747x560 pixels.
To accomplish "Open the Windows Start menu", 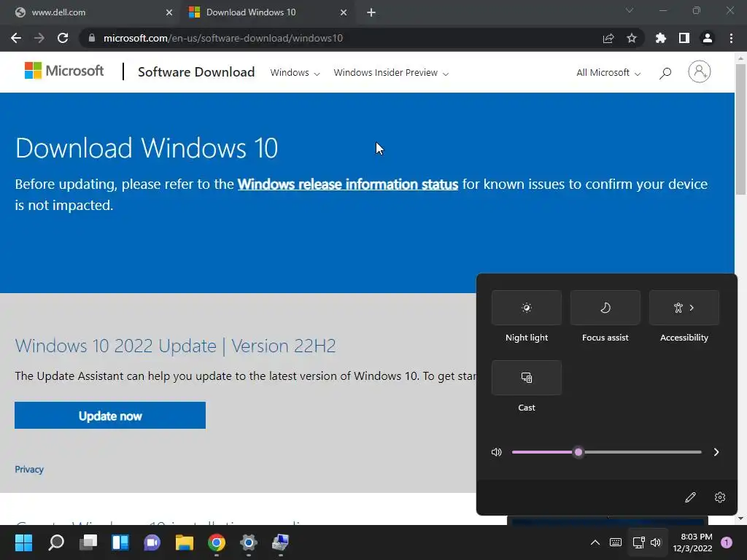I will click(23, 542).
